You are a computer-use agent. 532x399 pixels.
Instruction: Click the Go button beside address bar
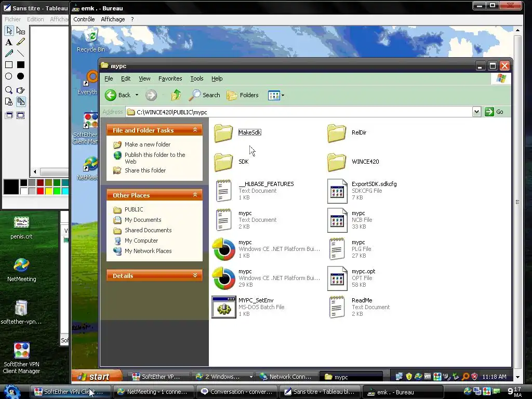494,112
